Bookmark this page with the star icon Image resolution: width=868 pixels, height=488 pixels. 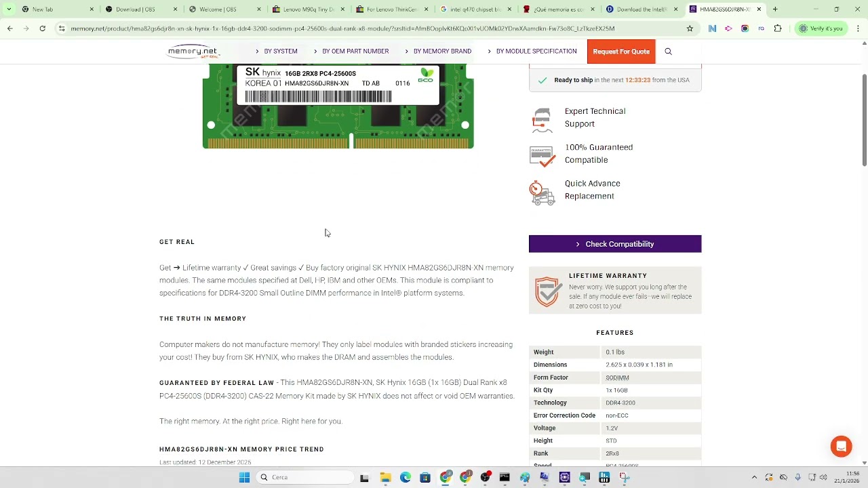click(690, 28)
